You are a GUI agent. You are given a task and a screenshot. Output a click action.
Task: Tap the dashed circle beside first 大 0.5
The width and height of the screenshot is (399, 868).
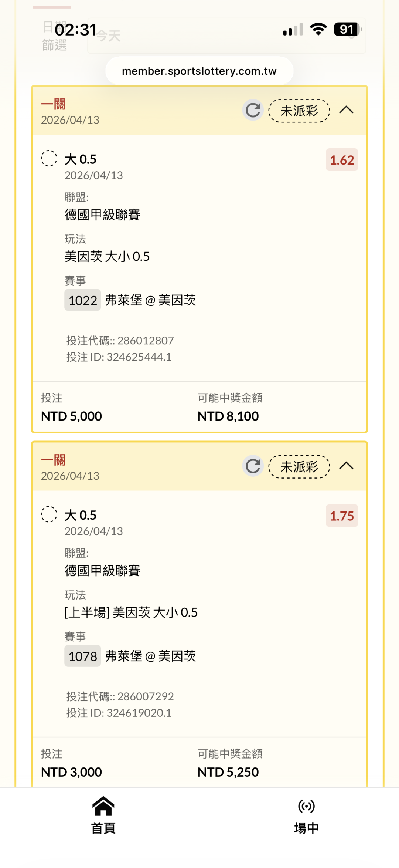click(49, 159)
